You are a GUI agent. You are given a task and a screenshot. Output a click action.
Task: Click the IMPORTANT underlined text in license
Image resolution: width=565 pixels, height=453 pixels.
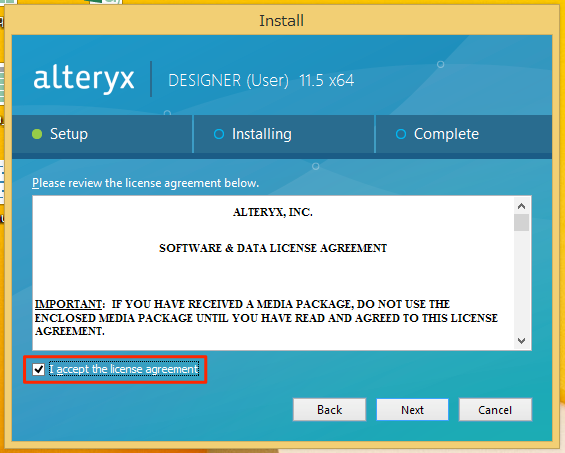68,304
